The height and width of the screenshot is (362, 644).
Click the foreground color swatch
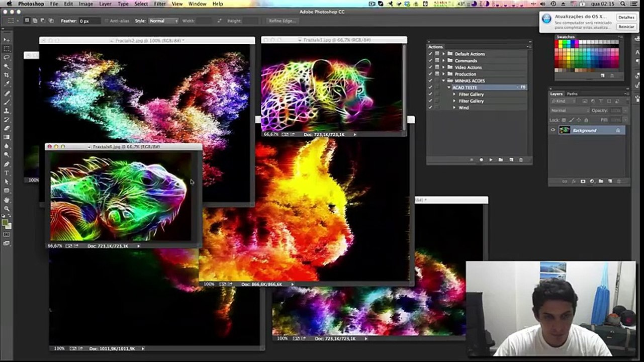pos(5,221)
